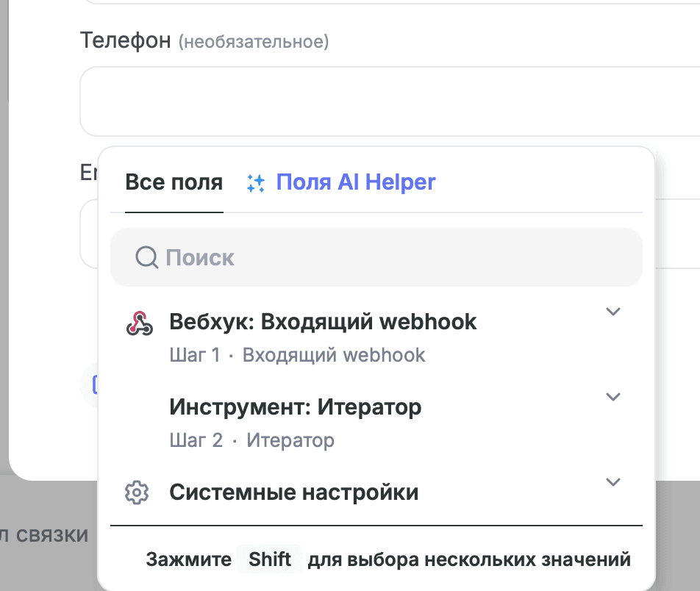This screenshot has height=591, width=700.
Task: Expand the Инструмент: Итератор fields chevron
Action: 613,397
